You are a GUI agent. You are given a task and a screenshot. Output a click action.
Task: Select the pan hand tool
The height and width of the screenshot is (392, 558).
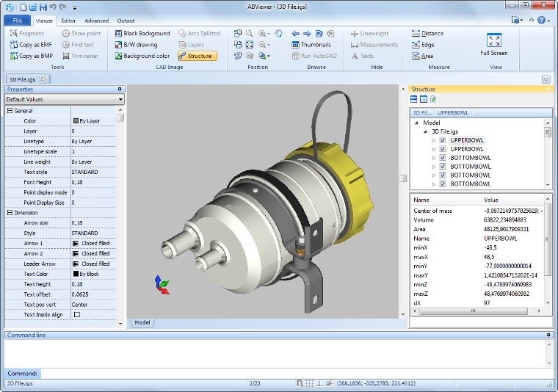coord(279,34)
